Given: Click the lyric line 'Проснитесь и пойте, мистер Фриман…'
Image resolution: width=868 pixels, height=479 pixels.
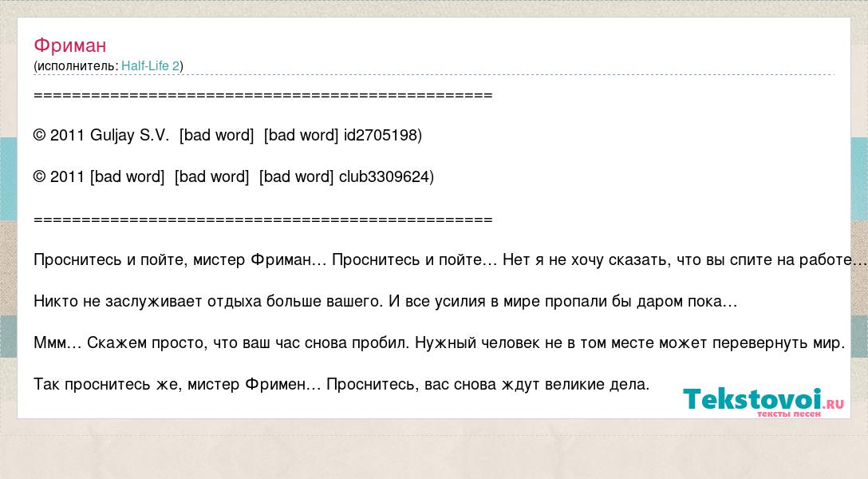Looking at the screenshot, I should pos(451,259).
